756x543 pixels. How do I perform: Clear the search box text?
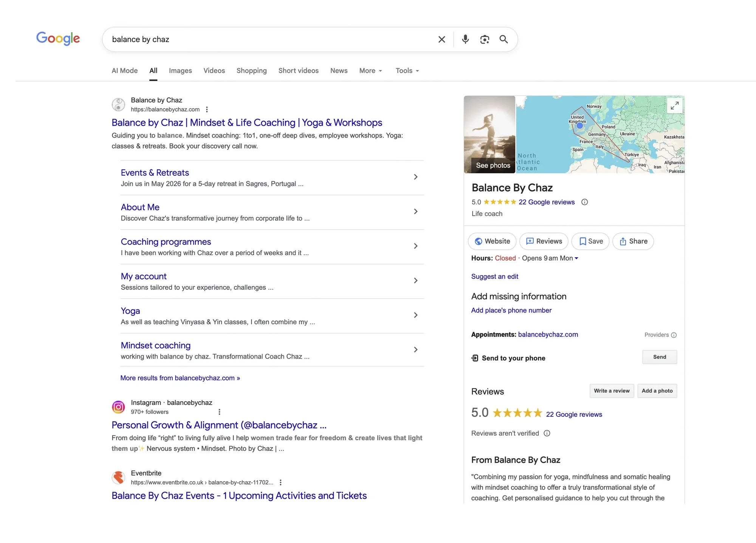click(442, 39)
